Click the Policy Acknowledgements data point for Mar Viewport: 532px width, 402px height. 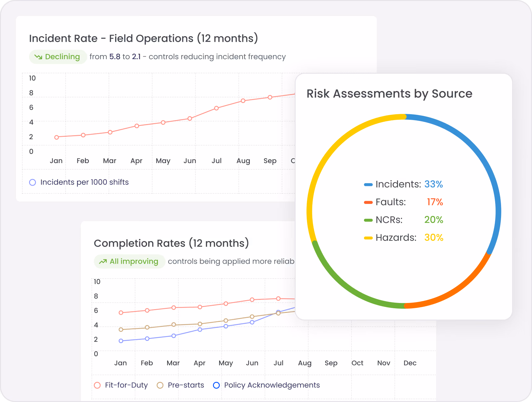tap(174, 336)
